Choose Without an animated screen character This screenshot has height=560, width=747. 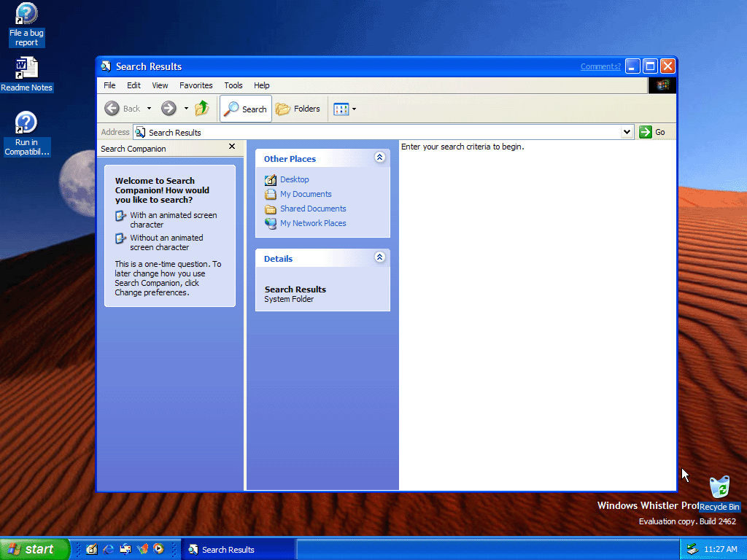pos(159,242)
